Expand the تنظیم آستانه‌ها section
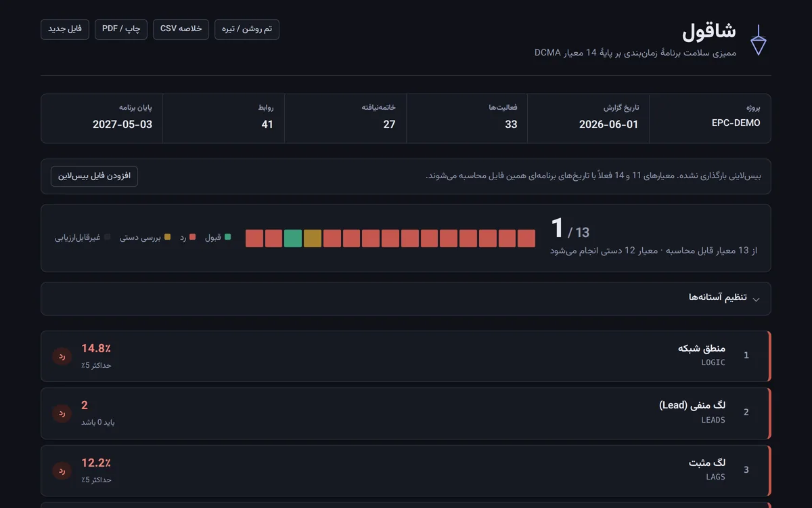Screen dimensions: 812x508 (x=406, y=299)
